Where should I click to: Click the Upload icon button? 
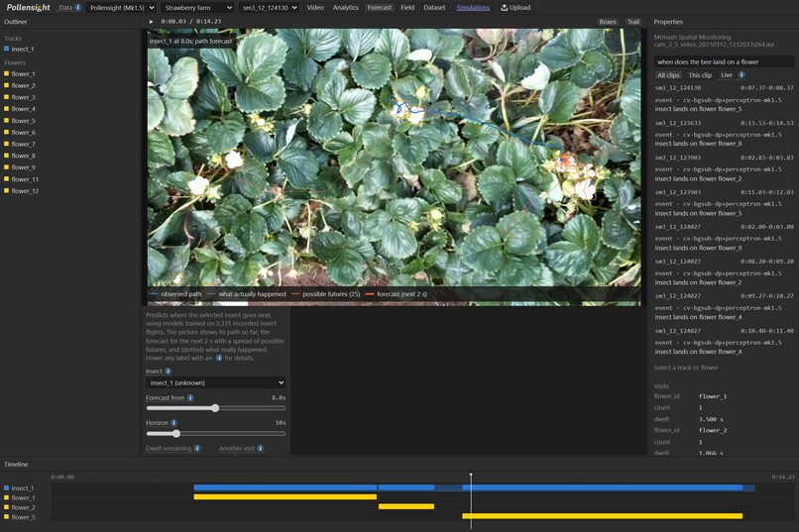click(515, 8)
